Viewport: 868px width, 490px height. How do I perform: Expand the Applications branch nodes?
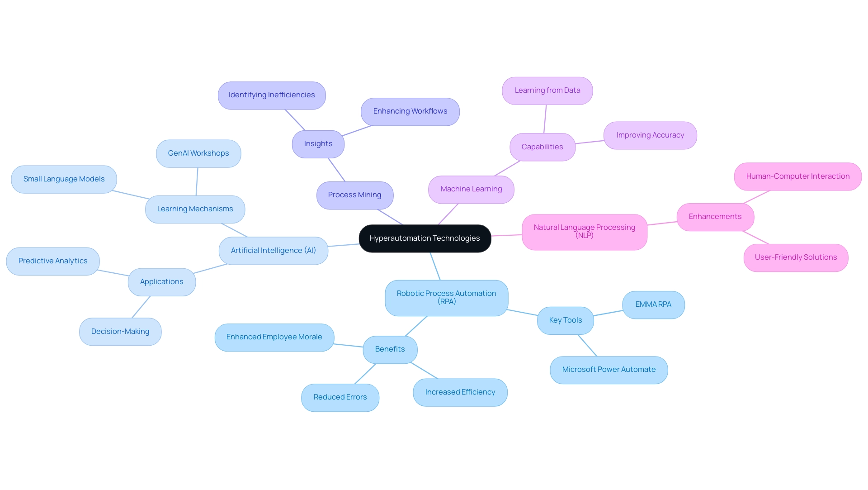point(161,281)
